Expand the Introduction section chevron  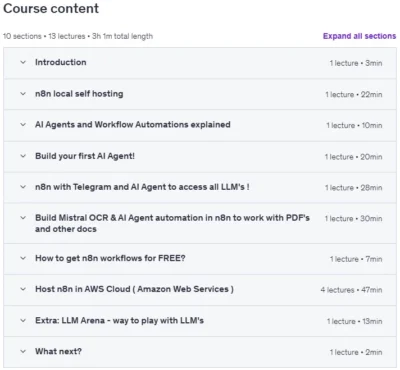(23, 62)
